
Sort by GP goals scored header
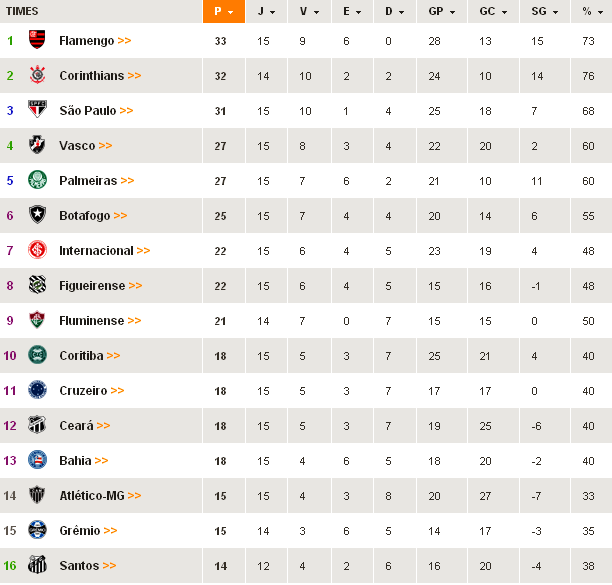[440, 11]
